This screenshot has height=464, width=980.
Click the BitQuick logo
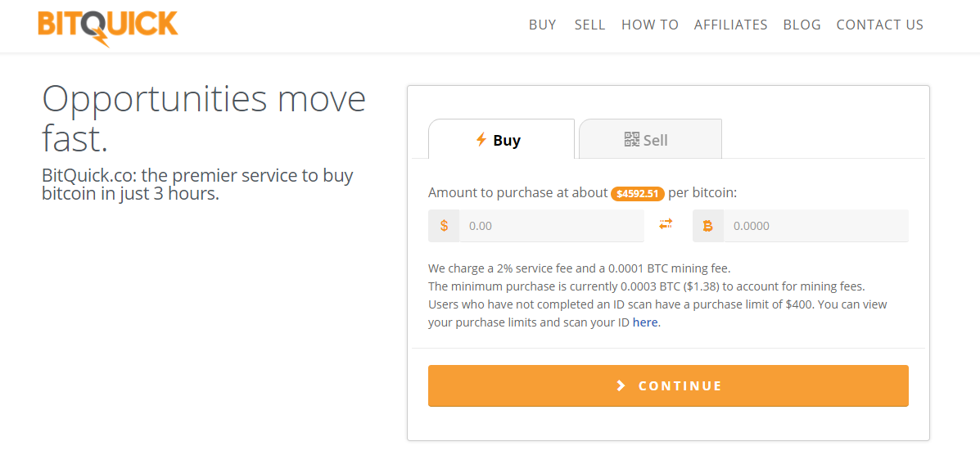107,28
